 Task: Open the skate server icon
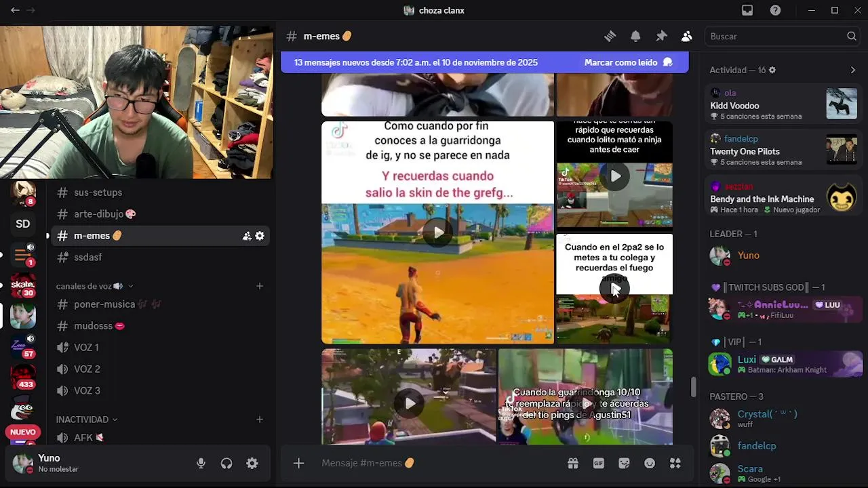point(23,286)
